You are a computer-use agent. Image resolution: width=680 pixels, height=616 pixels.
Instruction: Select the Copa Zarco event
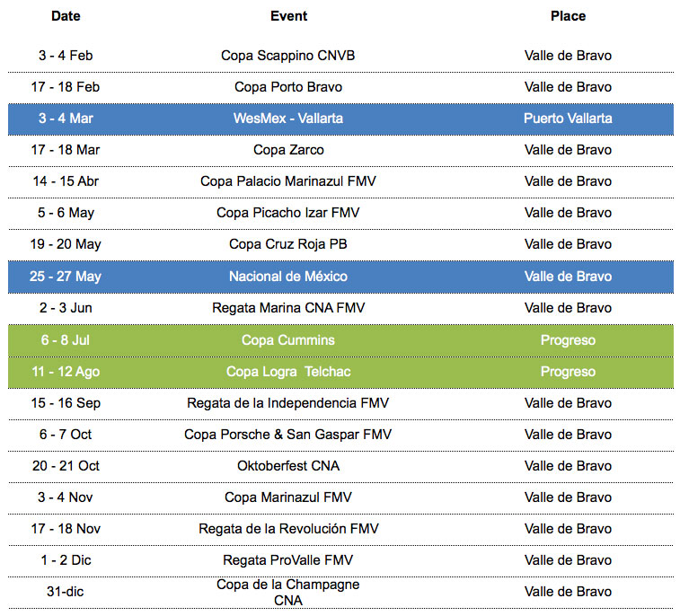coord(288,150)
